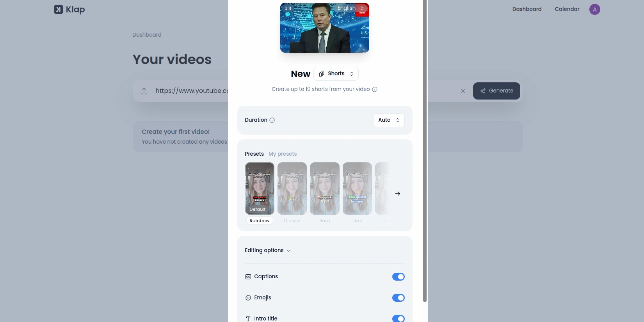Image resolution: width=644 pixels, height=322 pixels.
Task: Open Calendar from the top navigation
Action: click(x=567, y=9)
